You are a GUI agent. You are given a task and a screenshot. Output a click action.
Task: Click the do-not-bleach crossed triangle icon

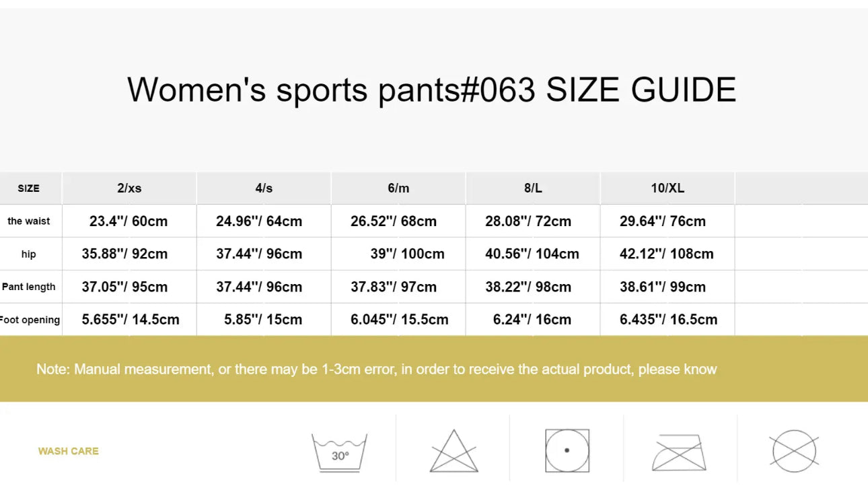tap(454, 452)
